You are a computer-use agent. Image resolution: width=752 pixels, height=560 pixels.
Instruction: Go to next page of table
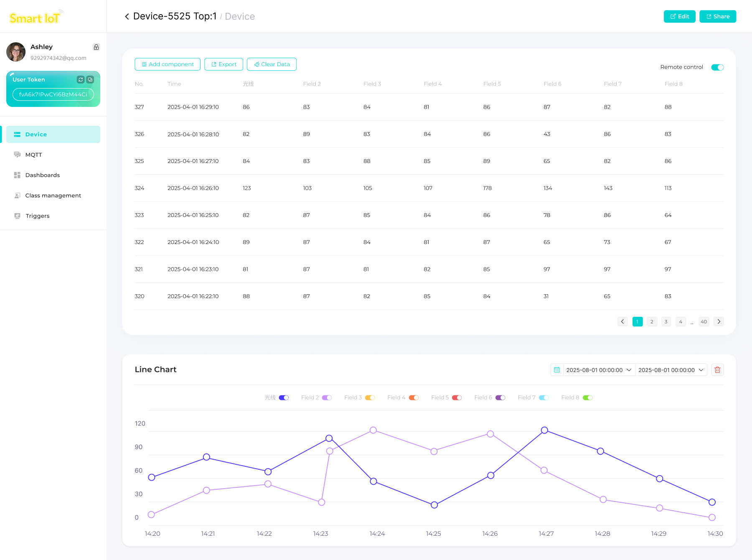719,322
